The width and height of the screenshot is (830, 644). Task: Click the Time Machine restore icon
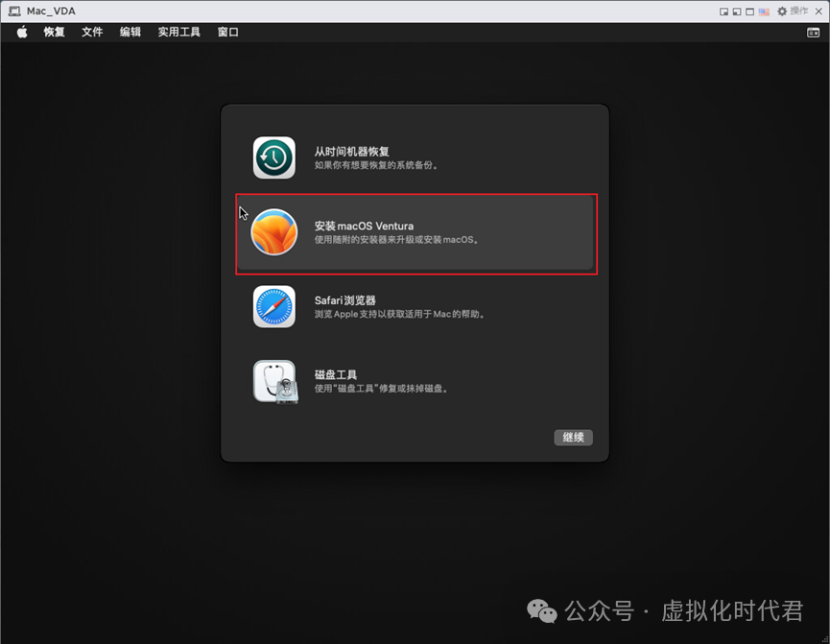pos(274,157)
